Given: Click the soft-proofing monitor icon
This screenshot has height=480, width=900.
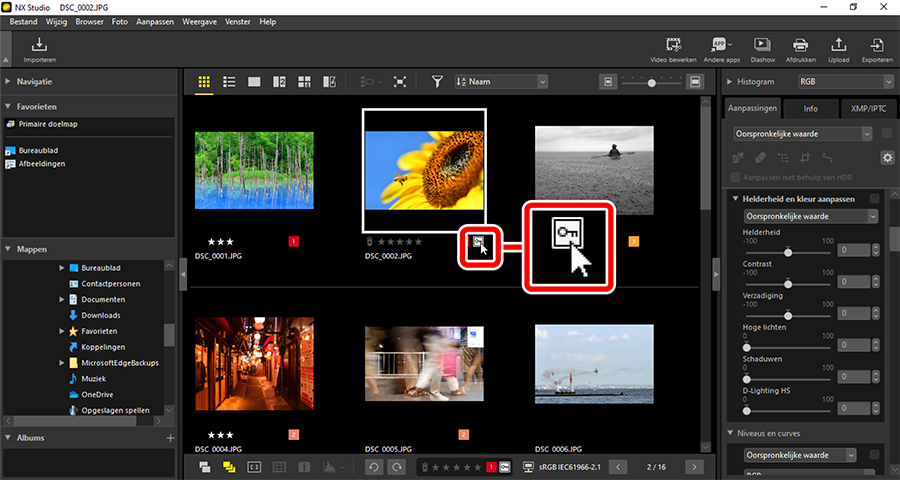Looking at the screenshot, I should (x=529, y=467).
